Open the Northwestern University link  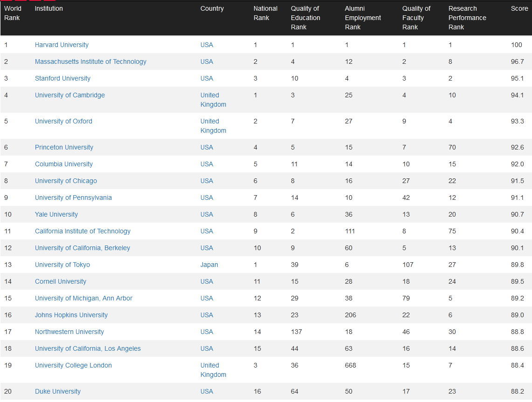point(69,332)
